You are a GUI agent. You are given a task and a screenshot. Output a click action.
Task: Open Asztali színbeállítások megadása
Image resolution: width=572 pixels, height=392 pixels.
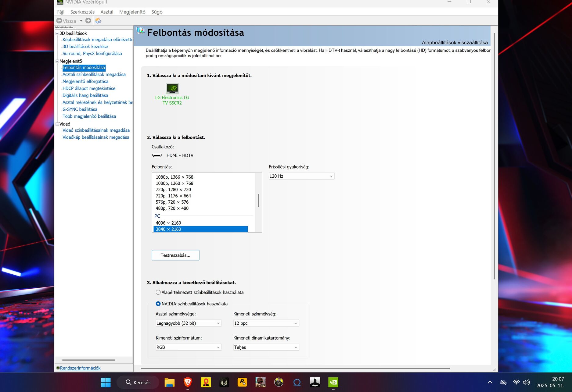(x=94, y=74)
